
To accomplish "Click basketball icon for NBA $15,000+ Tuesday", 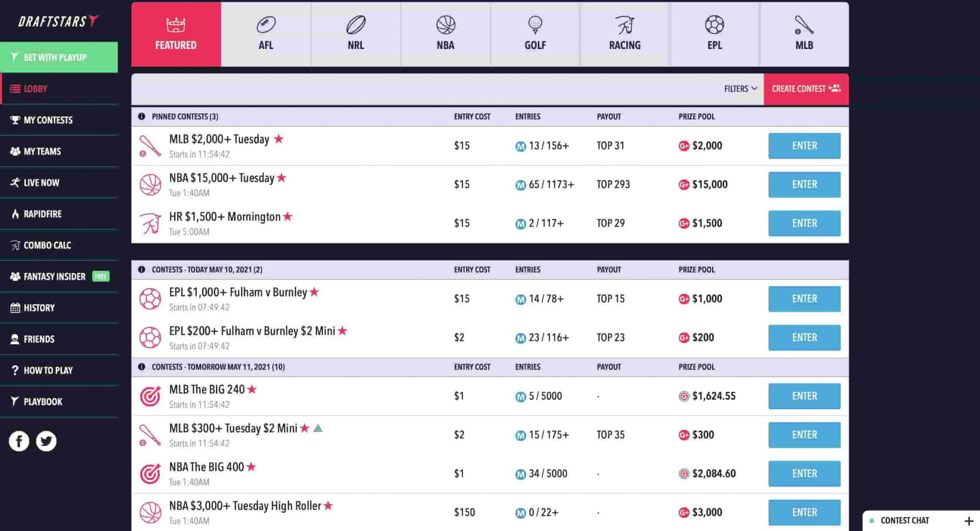I will tap(150, 184).
